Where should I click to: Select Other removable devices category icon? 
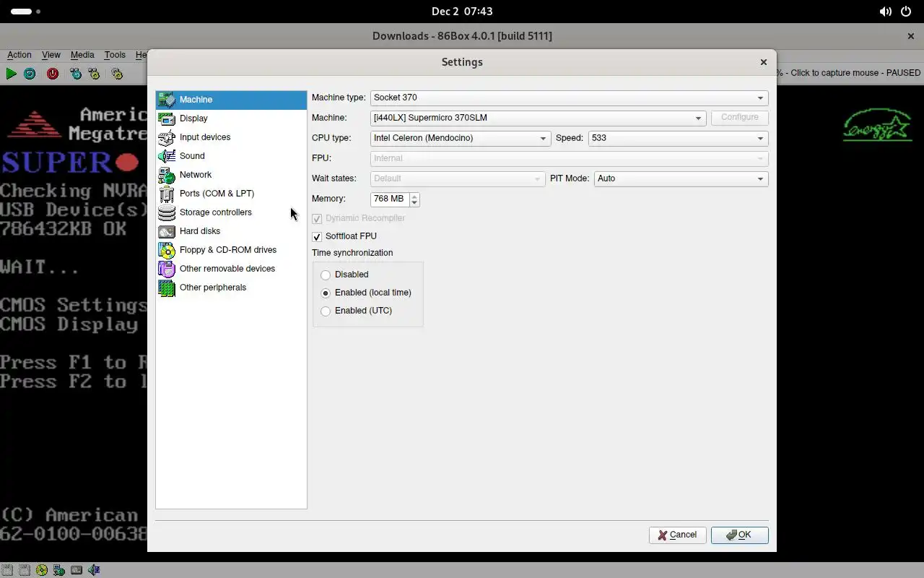point(167,269)
